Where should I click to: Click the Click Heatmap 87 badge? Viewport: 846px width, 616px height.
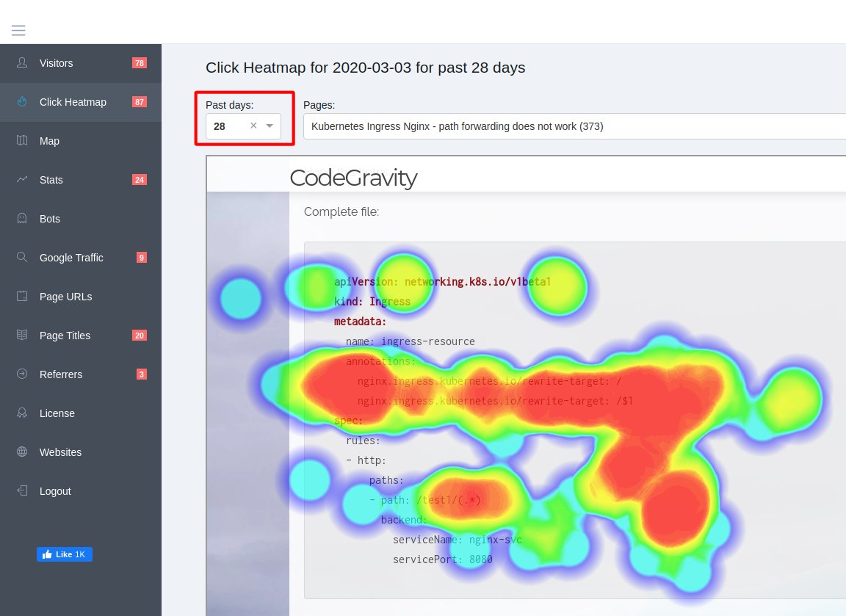click(140, 102)
